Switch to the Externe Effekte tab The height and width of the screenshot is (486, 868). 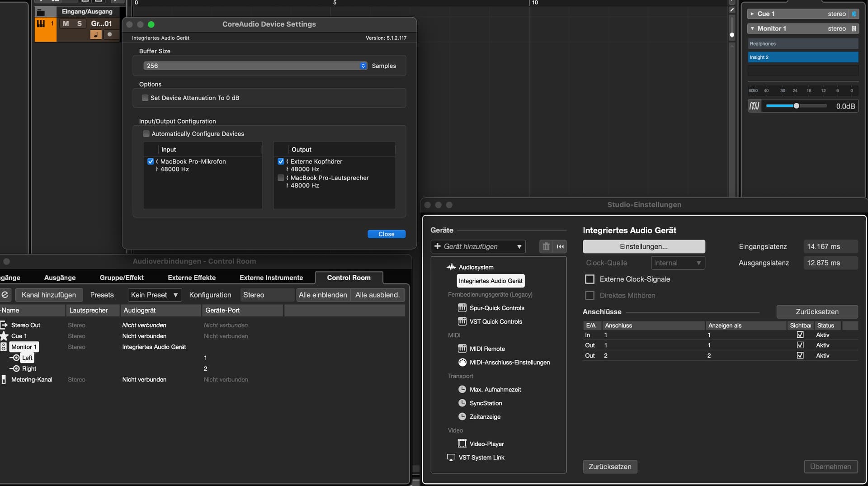(x=192, y=278)
